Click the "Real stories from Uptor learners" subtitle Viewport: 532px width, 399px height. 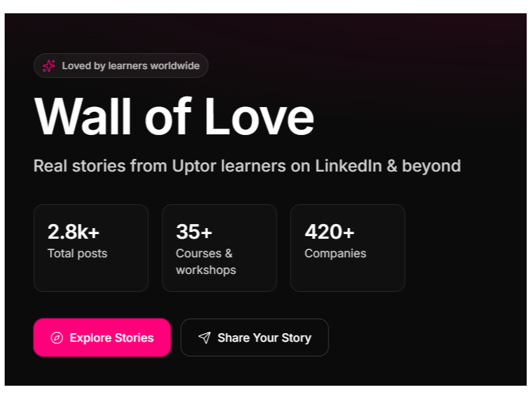click(x=247, y=166)
